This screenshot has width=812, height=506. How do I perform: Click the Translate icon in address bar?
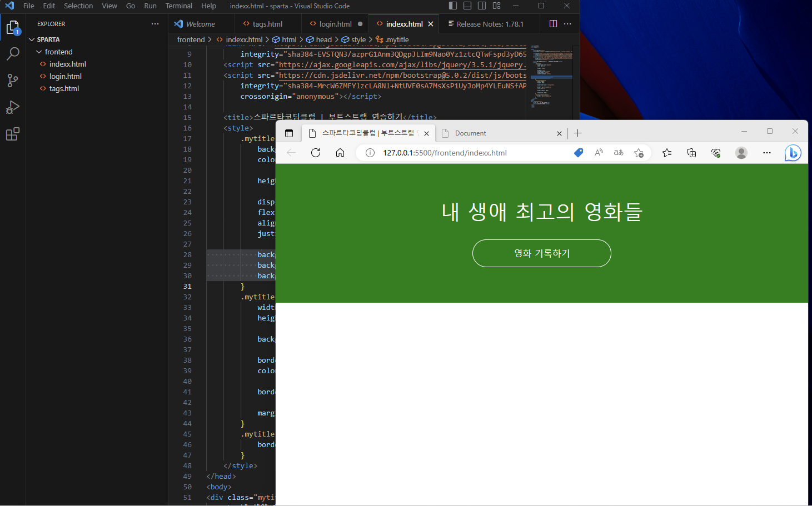click(x=619, y=153)
